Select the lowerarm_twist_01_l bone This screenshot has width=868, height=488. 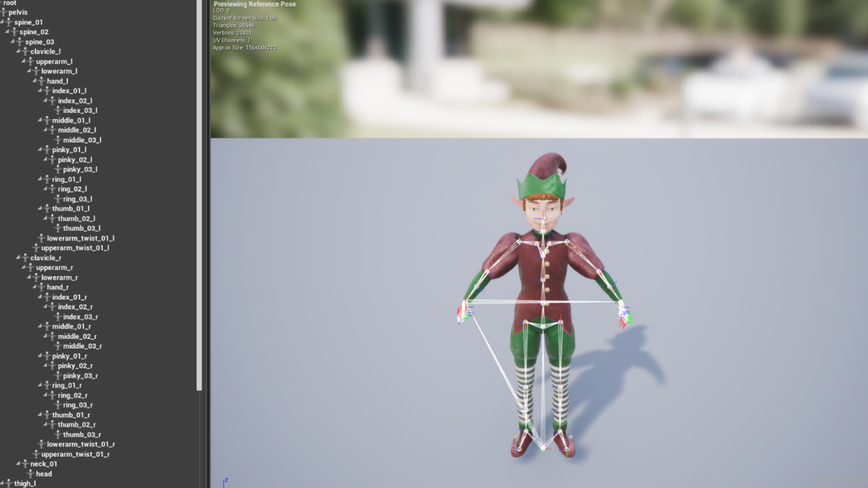point(78,238)
